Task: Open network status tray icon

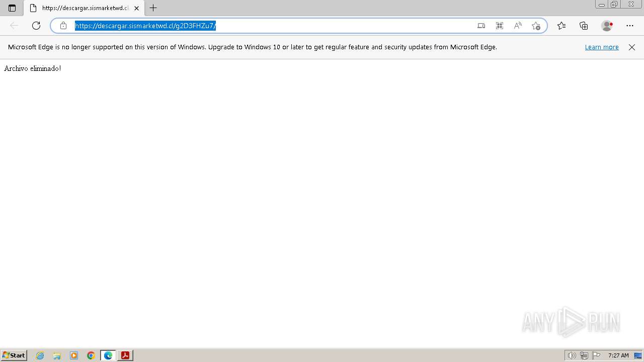Action: [584, 355]
